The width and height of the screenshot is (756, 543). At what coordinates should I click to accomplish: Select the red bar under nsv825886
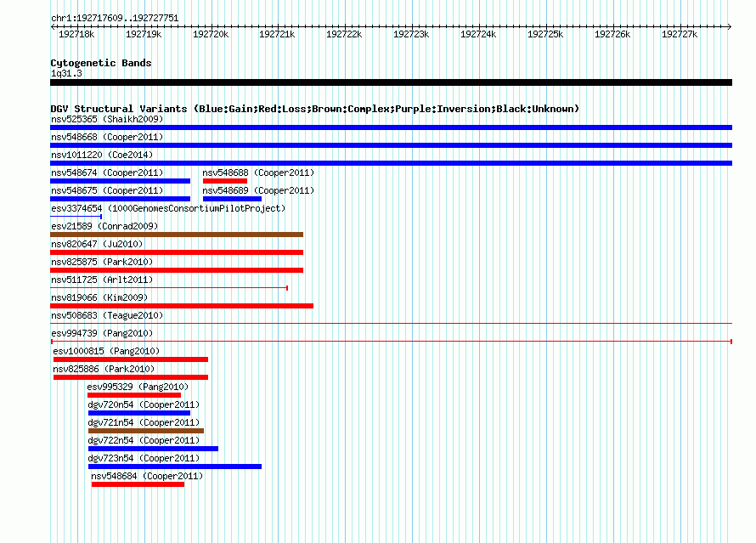click(x=131, y=377)
